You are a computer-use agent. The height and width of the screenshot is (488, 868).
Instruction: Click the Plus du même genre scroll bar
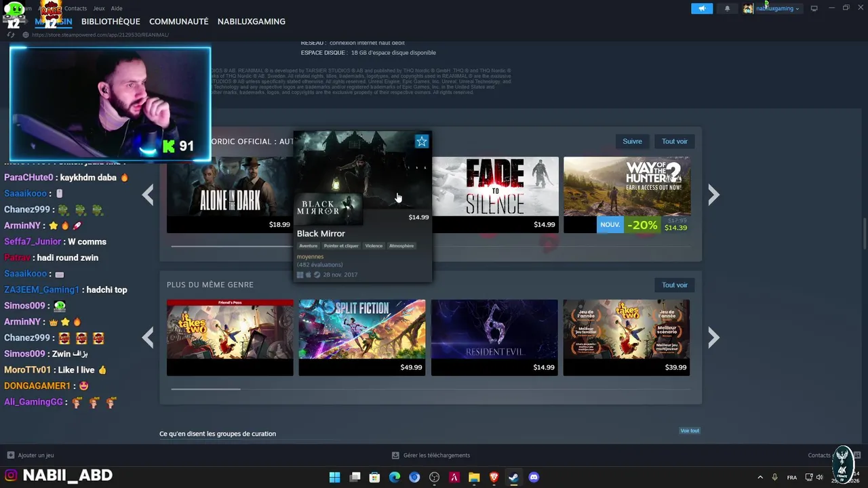[x=205, y=389]
